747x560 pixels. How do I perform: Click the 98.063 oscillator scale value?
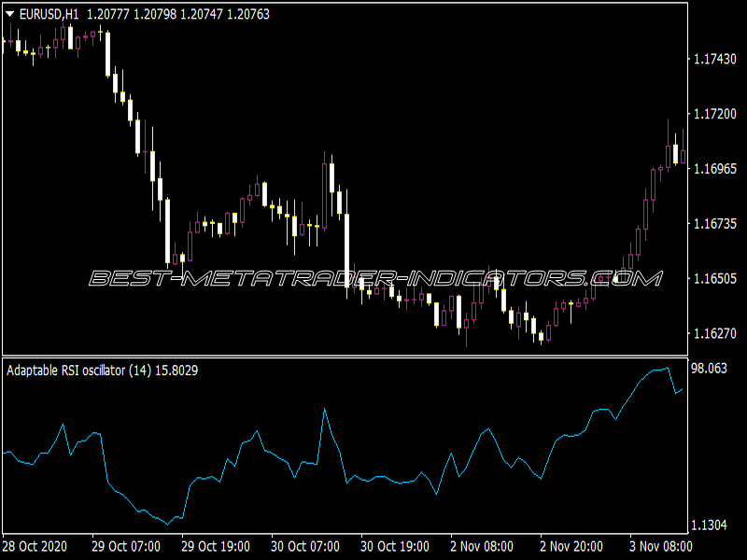(x=709, y=368)
